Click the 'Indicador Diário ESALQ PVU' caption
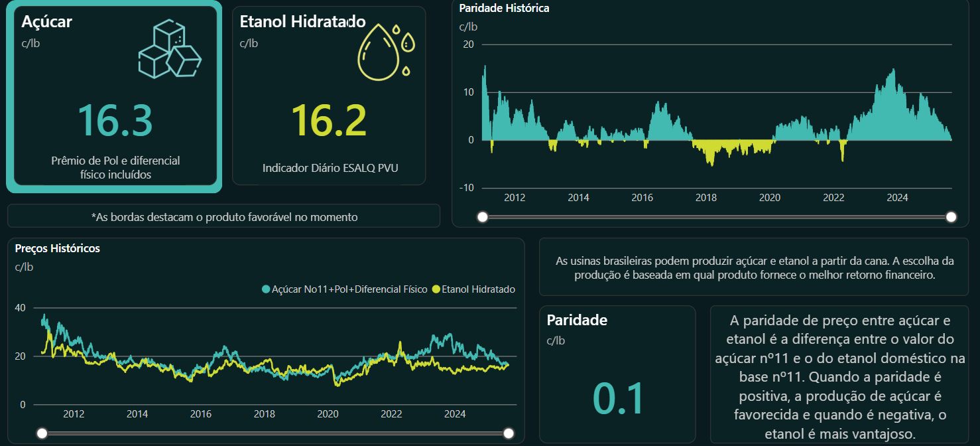The width and height of the screenshot is (980, 446). pyautogui.click(x=330, y=168)
